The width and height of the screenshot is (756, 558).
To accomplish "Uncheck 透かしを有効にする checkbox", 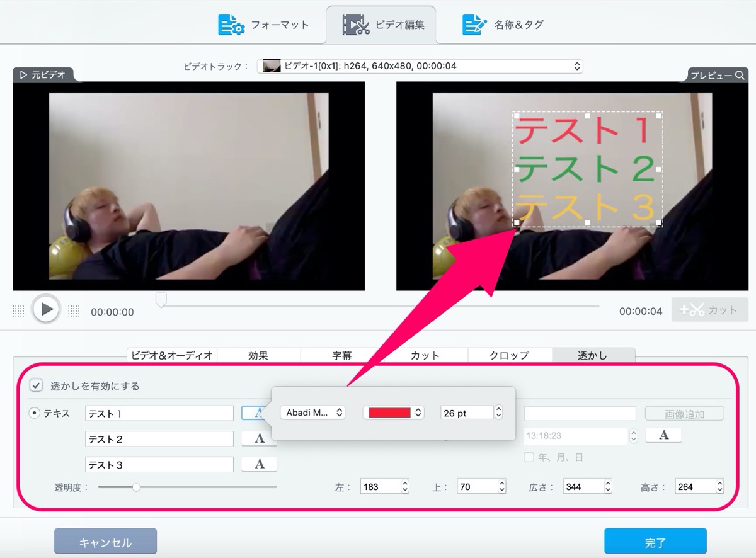I will click(x=37, y=385).
